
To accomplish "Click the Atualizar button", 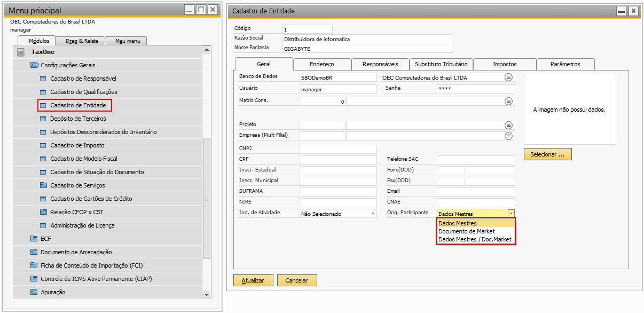I will (253, 280).
